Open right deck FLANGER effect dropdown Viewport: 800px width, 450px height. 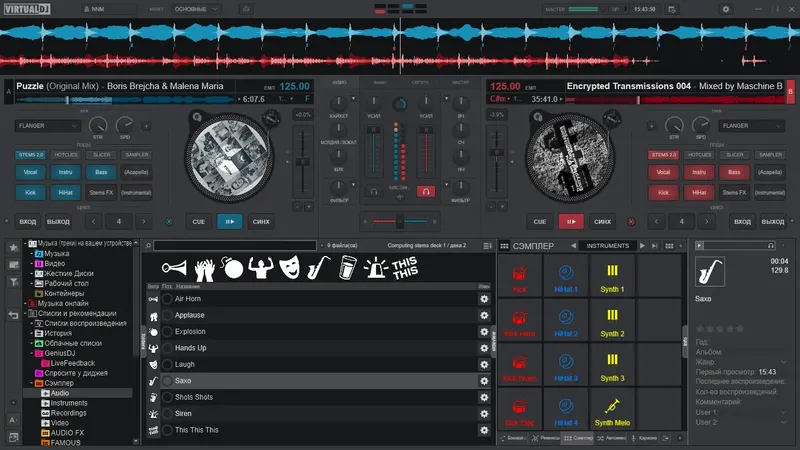coord(751,126)
